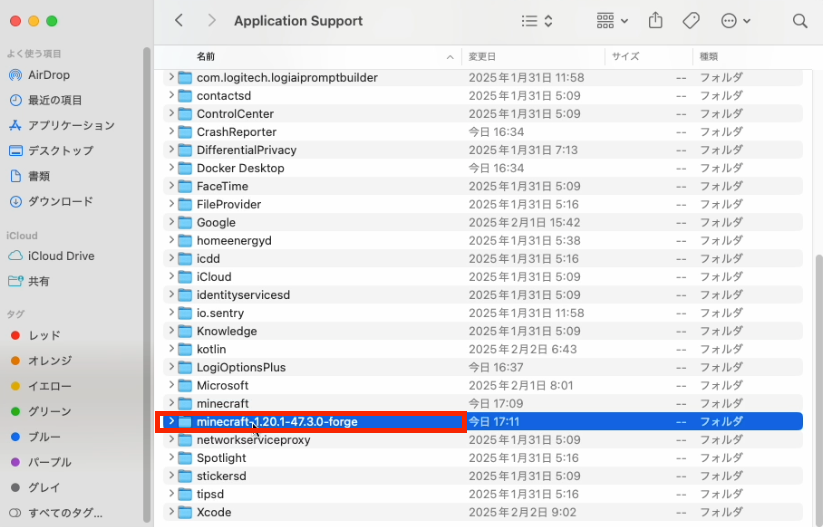Image resolution: width=823 pixels, height=527 pixels.
Task: Select the DifferentialPrivacy folder icon
Action: click(x=185, y=150)
